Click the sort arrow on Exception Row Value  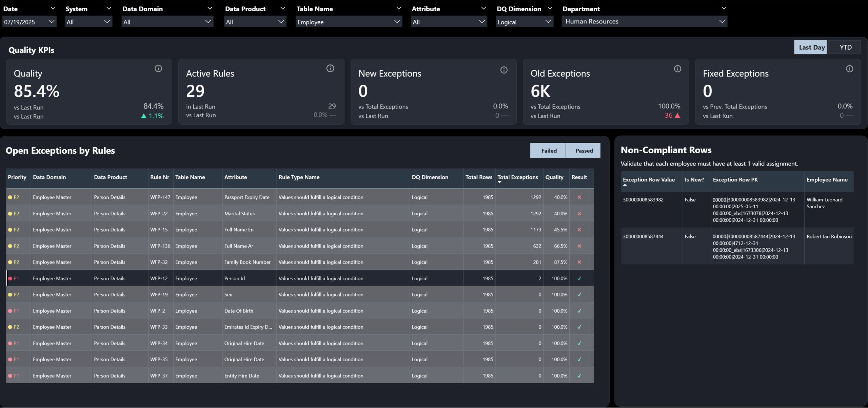tap(625, 185)
